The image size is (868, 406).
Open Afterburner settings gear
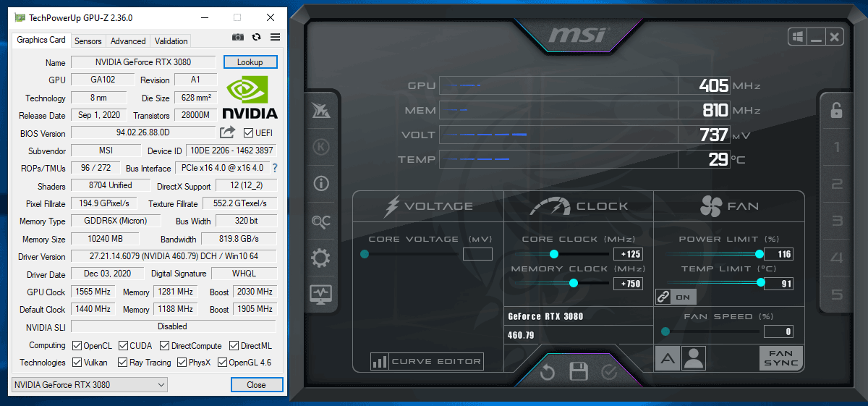(320, 258)
